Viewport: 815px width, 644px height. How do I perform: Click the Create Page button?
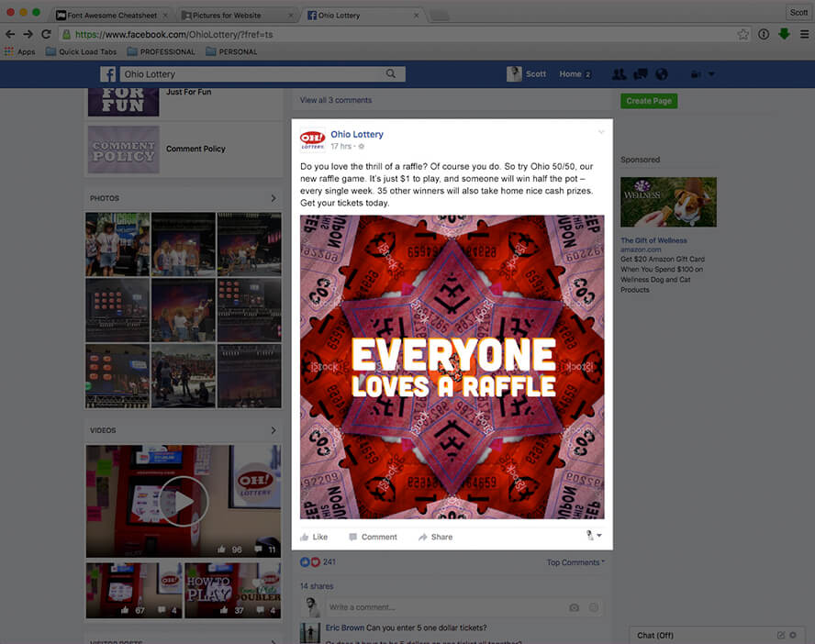pyautogui.click(x=649, y=101)
